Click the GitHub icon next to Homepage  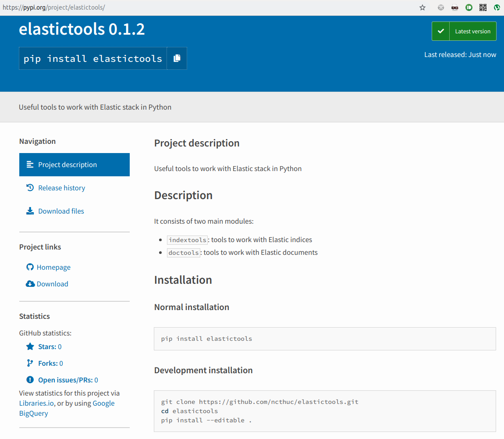(x=30, y=267)
